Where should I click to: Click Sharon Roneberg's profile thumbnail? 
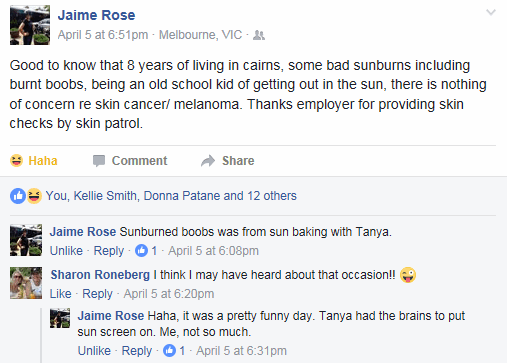[26, 283]
